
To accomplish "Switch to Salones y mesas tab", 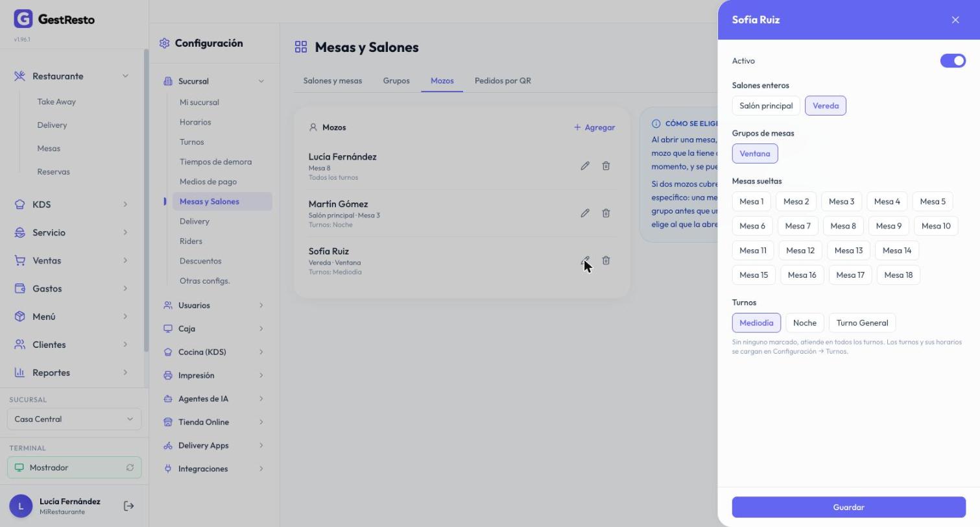I will (333, 81).
